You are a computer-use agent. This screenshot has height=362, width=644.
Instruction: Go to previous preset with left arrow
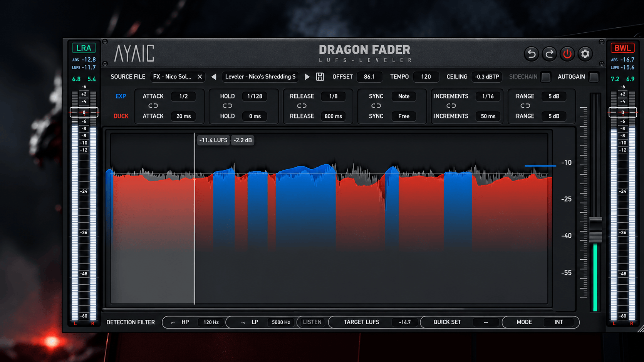[x=214, y=77]
